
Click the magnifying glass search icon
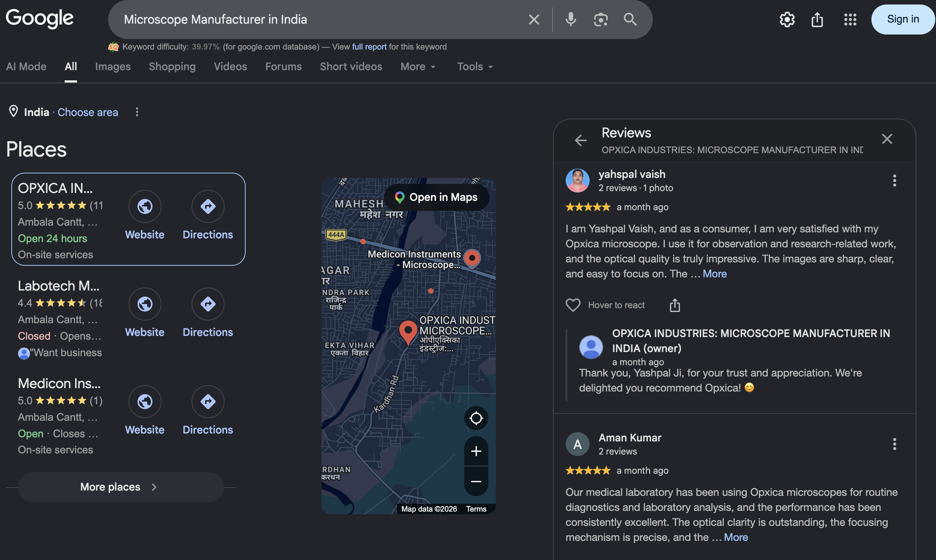tap(630, 20)
